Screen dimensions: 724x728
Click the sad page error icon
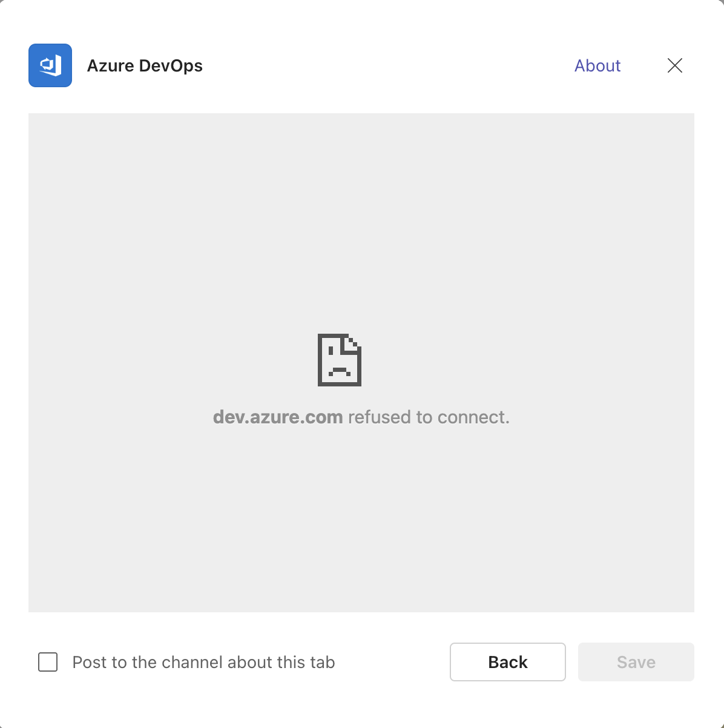(340, 360)
